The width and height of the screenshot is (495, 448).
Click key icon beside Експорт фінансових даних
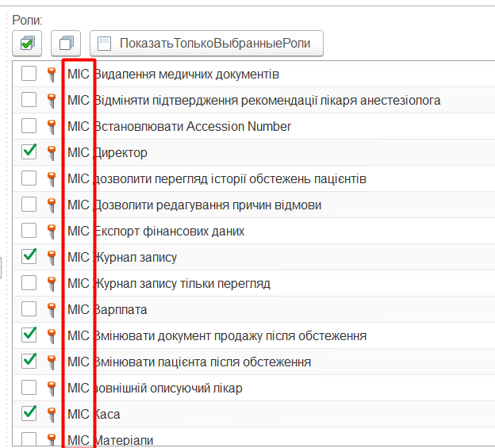[x=52, y=231]
